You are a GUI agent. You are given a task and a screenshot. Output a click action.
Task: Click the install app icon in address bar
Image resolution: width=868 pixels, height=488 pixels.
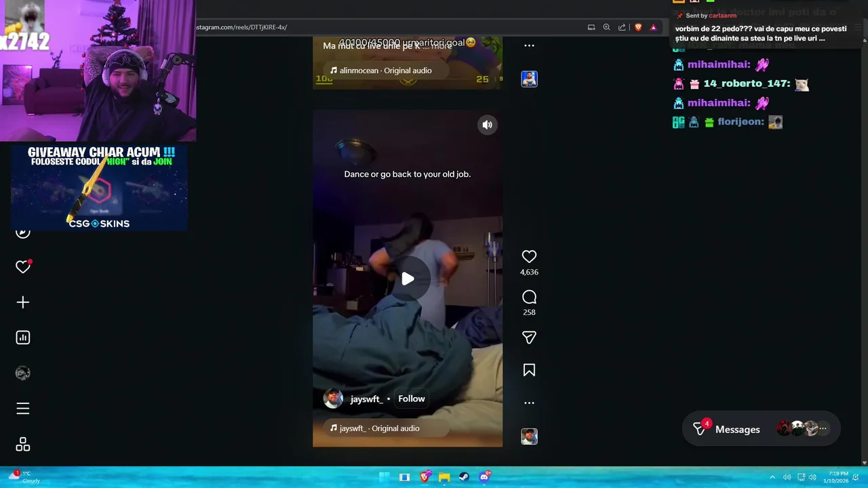pos(591,27)
